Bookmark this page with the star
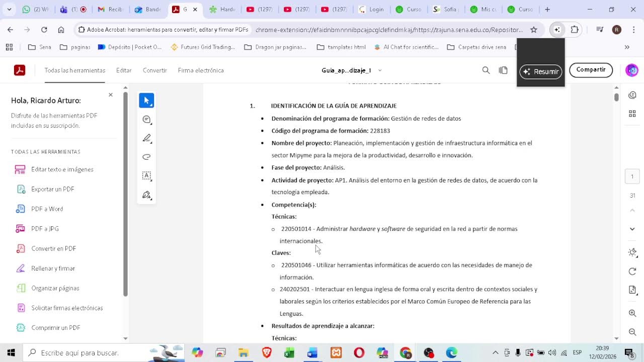 point(534,30)
